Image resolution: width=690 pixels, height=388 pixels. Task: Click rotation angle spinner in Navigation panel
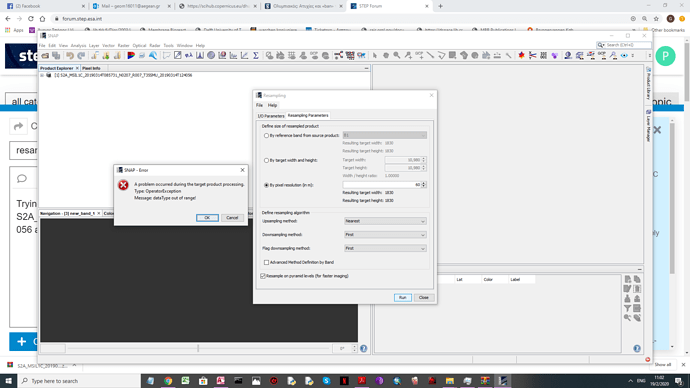tap(355, 348)
